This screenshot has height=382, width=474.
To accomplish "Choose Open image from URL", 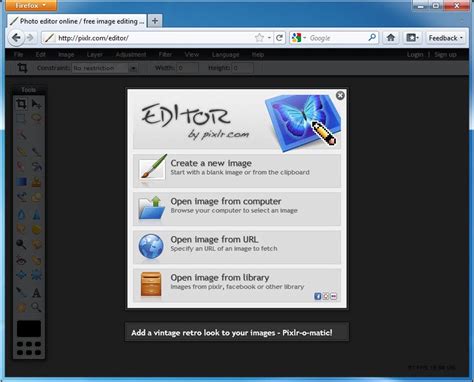I will click(x=237, y=247).
